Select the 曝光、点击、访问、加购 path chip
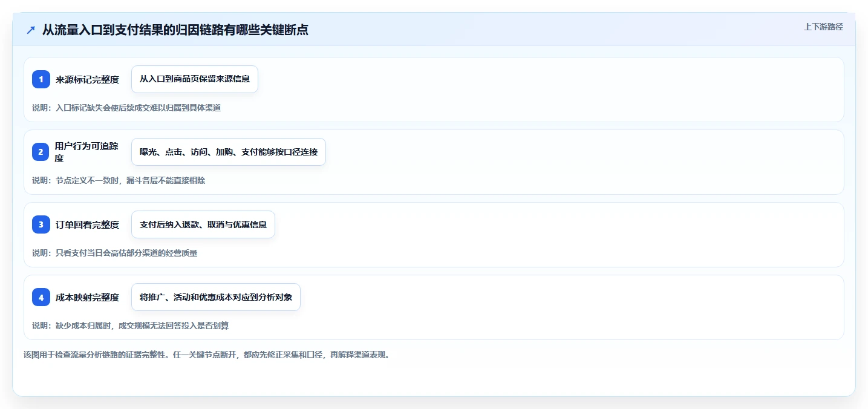Image resolution: width=868 pixels, height=409 pixels. [229, 152]
